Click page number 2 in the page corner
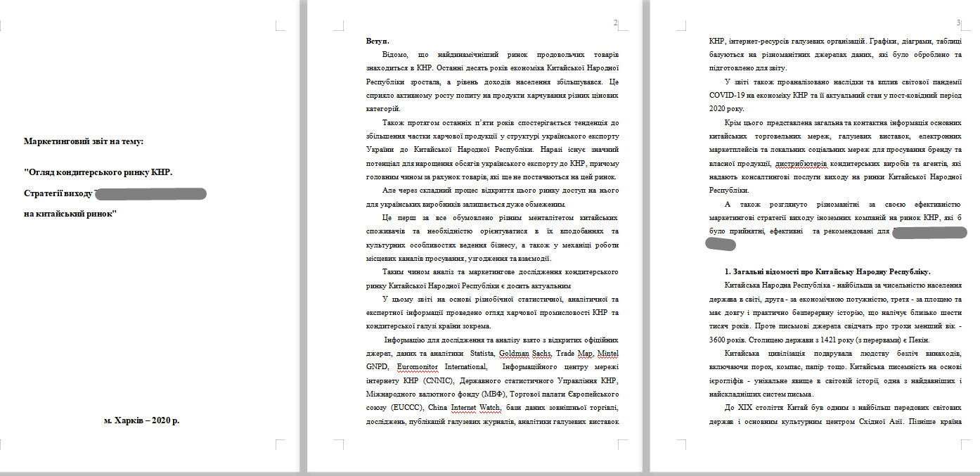The image size is (980, 476). tap(616, 23)
